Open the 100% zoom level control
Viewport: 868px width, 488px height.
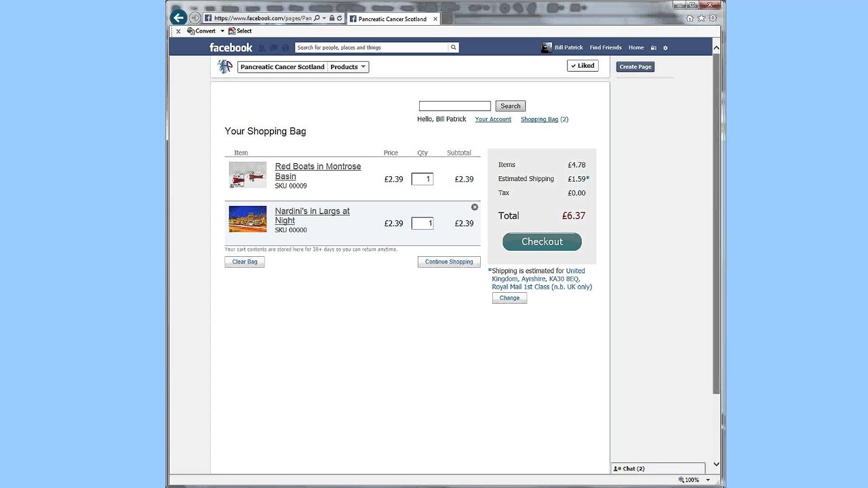(x=688, y=480)
